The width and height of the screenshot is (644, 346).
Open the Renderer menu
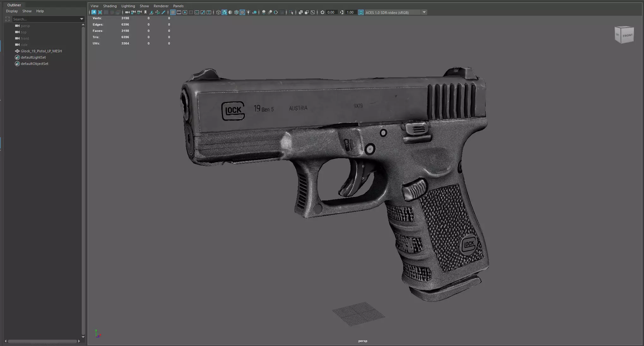tap(161, 6)
